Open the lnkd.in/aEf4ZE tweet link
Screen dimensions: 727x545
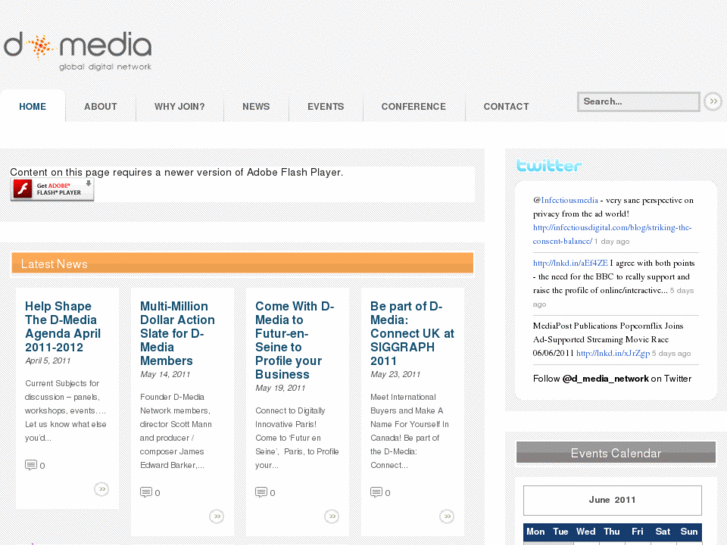[x=570, y=263]
